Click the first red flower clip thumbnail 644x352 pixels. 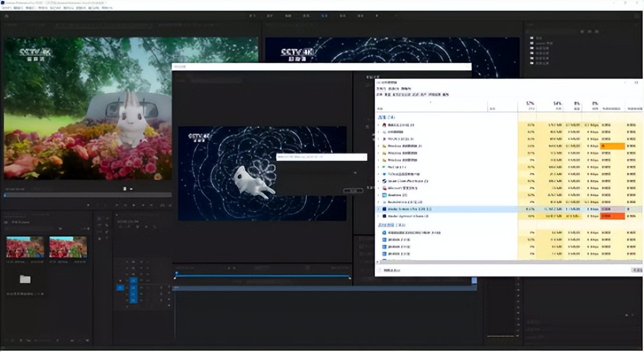pos(25,247)
